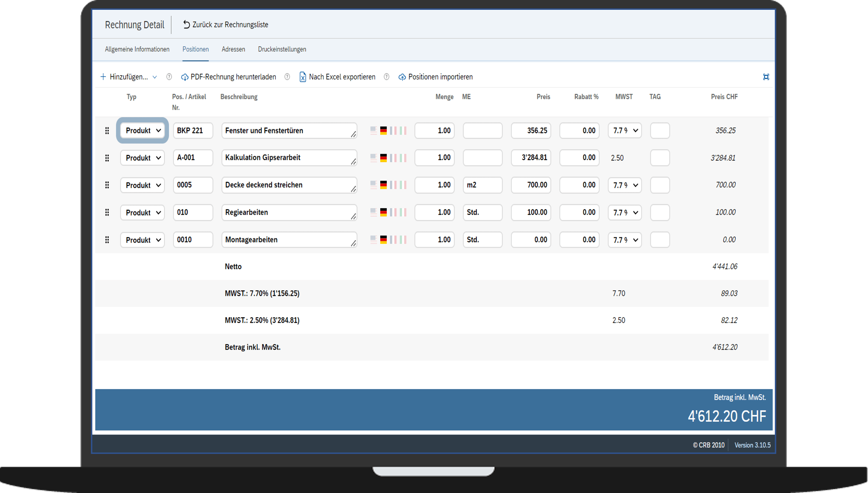The height and width of the screenshot is (493, 868).
Task: Click the help icon after Hinzufügen
Action: [169, 77]
